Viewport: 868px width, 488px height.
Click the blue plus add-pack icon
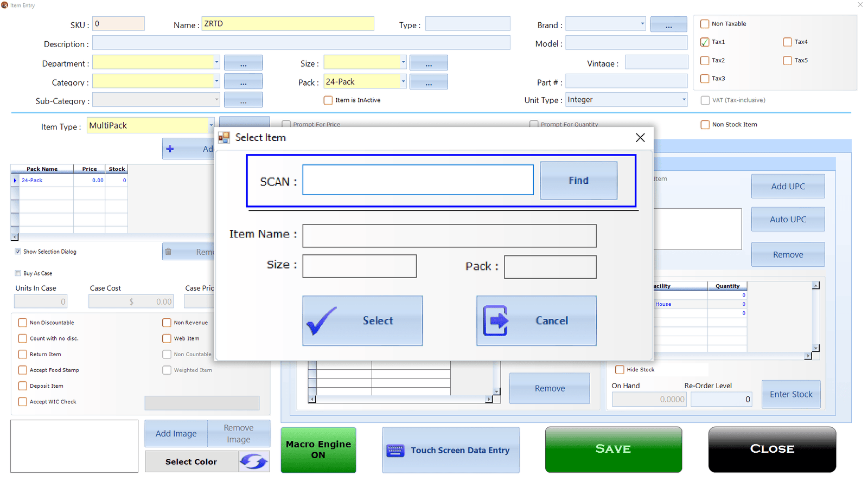(x=170, y=149)
